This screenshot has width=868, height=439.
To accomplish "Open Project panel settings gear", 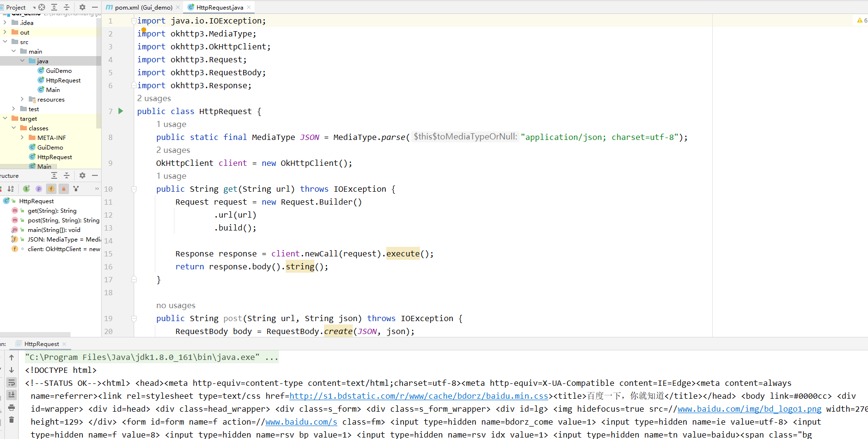I will click(82, 7).
